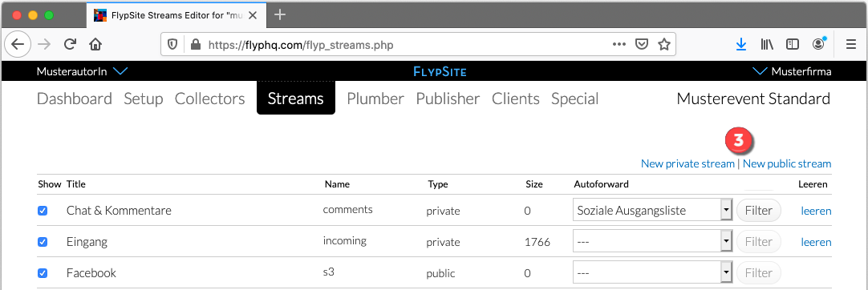Click the size value 1766
868x290 pixels.
[x=537, y=242]
